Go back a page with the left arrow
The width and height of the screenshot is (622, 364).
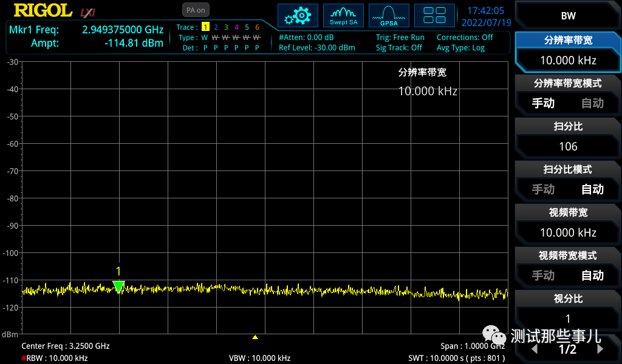coord(534,349)
